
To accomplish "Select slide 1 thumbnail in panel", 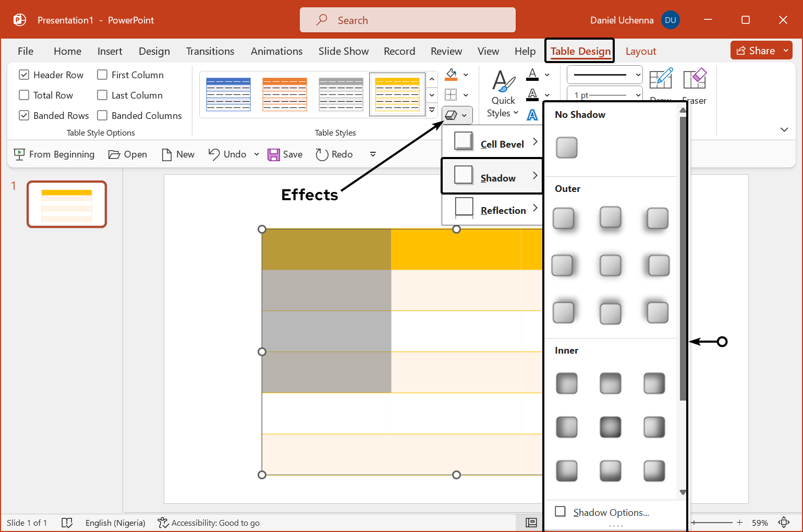I will click(x=67, y=204).
